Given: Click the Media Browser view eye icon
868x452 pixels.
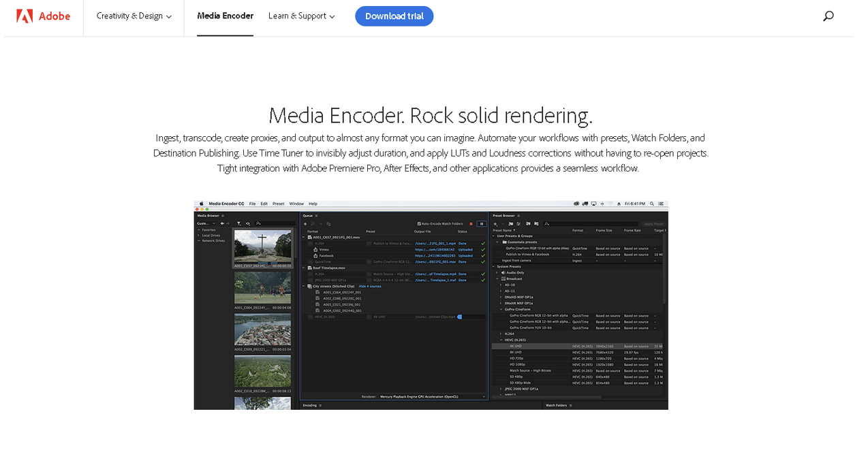Looking at the screenshot, I should click(248, 223).
